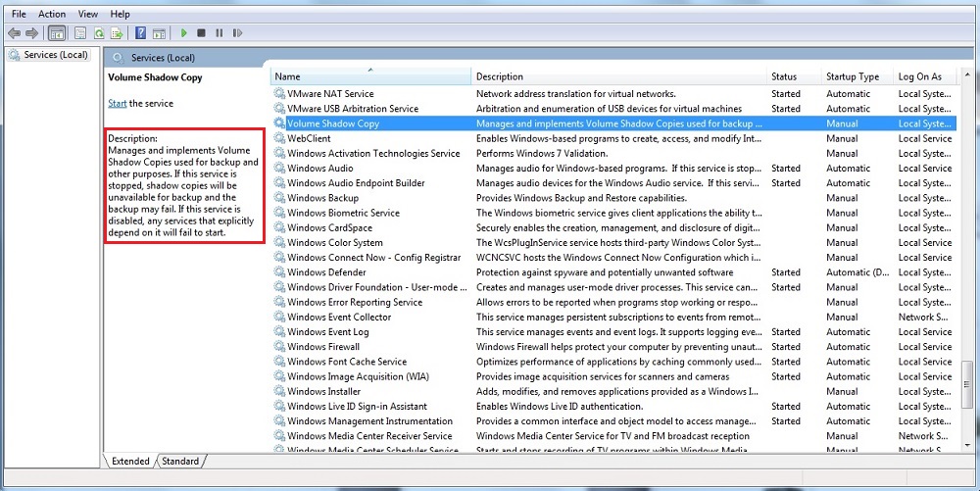Select Windows Activation Technologies Service row
Image resolution: width=980 pixels, height=491 pixels.
pyautogui.click(x=613, y=153)
